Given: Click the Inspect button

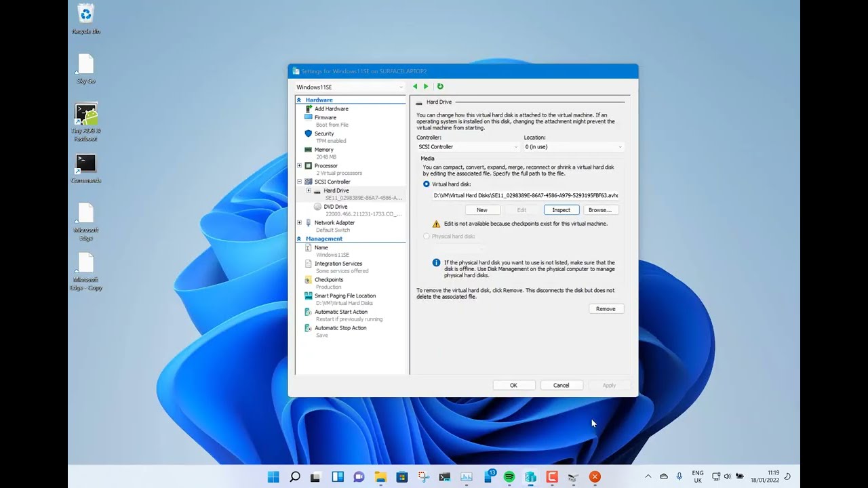Looking at the screenshot, I should click(561, 210).
